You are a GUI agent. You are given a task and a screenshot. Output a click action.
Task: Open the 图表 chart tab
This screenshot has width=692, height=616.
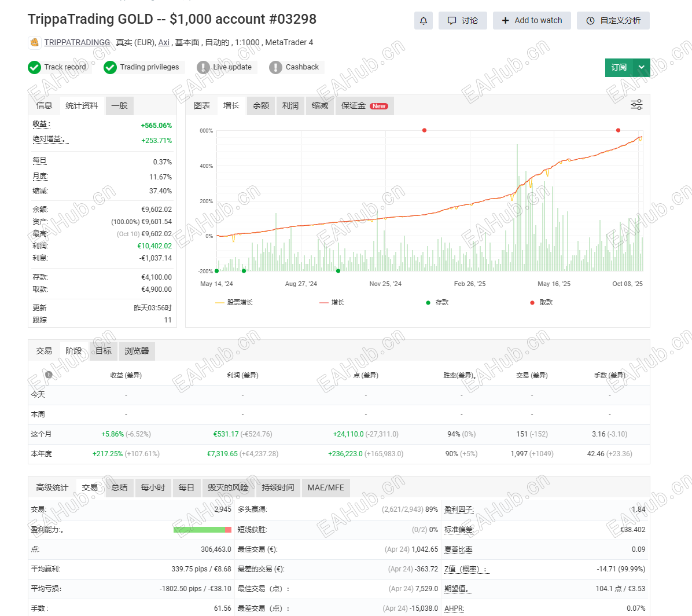coord(202,105)
